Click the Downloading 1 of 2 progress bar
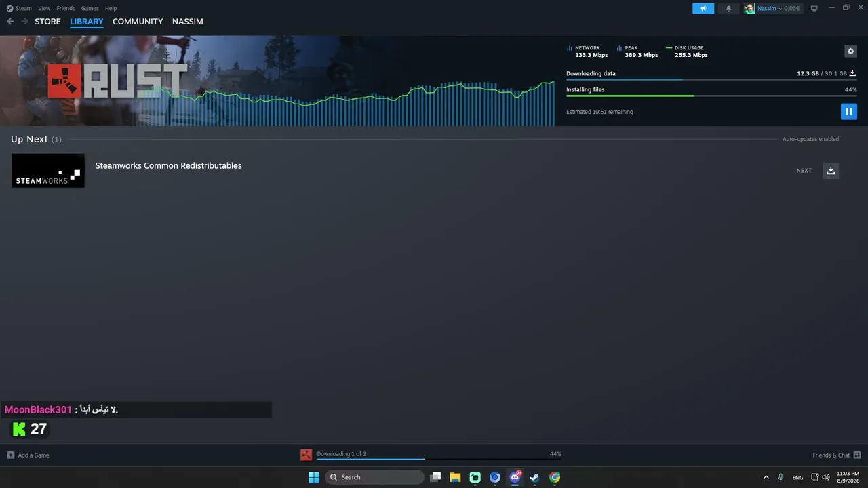 coord(439,459)
